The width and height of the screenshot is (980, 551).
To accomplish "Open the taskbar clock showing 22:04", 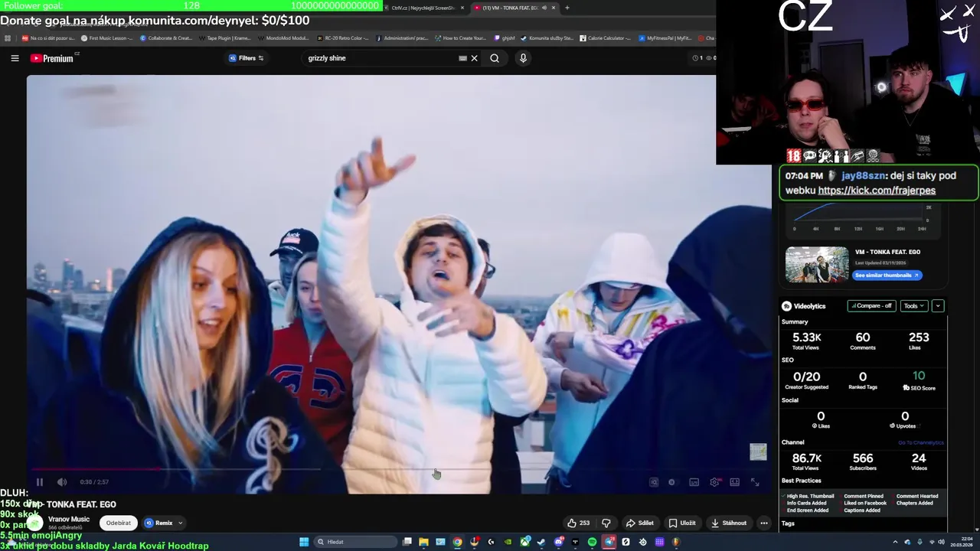I will coord(962,542).
